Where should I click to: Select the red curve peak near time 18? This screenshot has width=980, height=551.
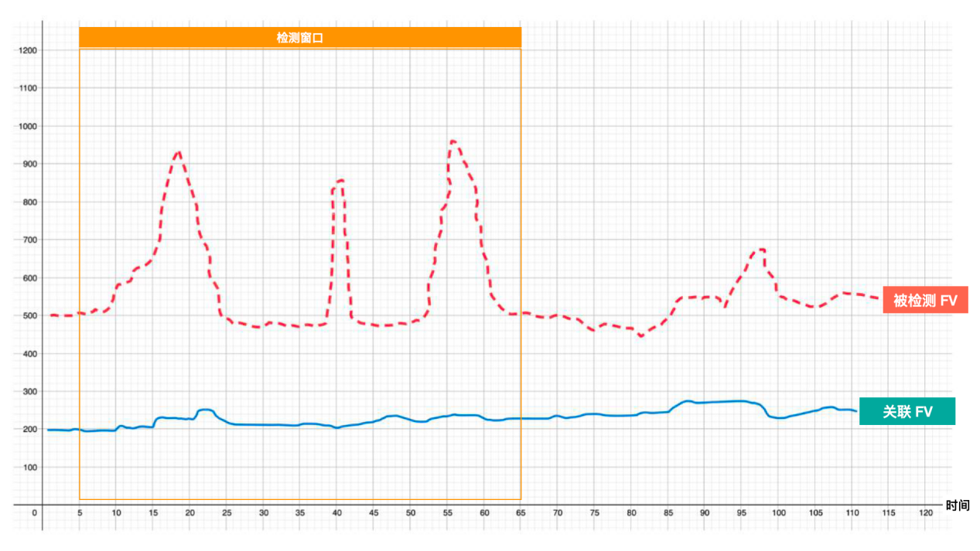tap(179, 152)
